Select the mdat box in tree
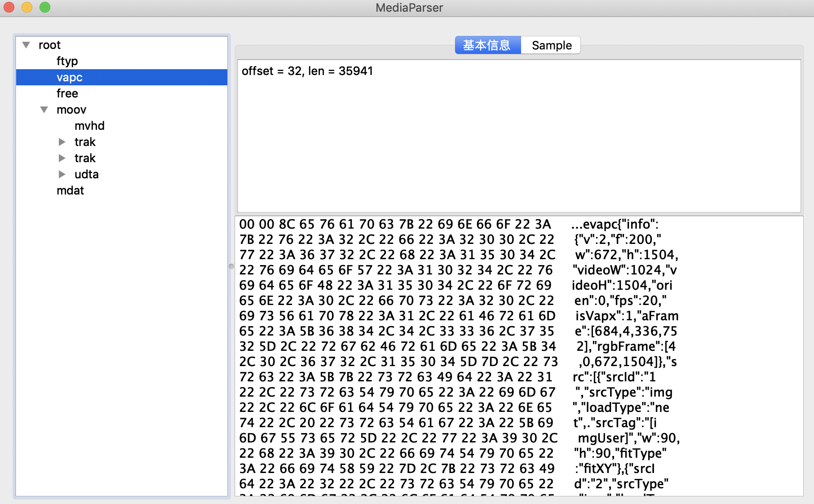The height and width of the screenshot is (504, 814). pos(70,190)
